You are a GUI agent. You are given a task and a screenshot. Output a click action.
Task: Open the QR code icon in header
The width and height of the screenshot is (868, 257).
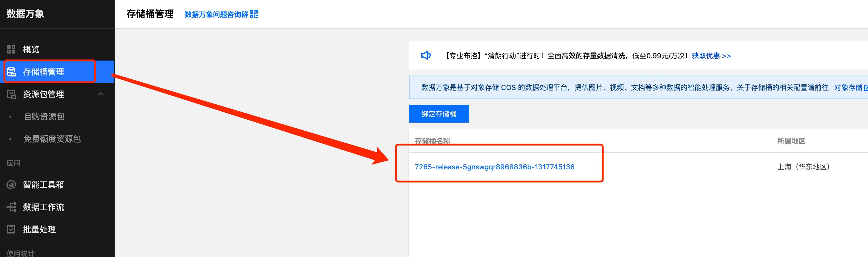[x=255, y=14]
